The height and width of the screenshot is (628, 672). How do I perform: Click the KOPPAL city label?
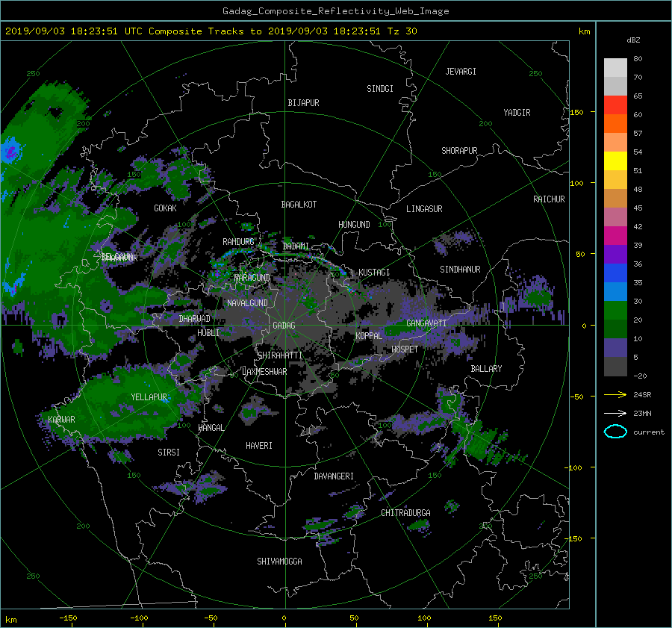tap(369, 336)
